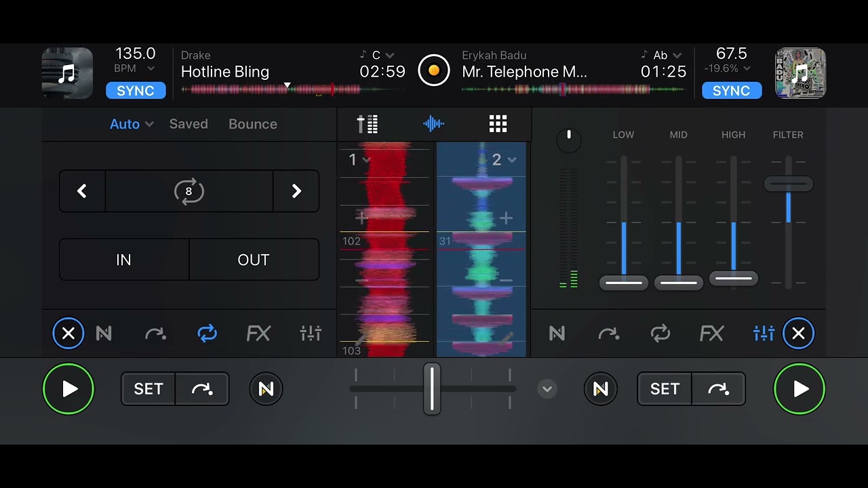This screenshot has width=868, height=488.
Task: Jump to cue on right deck
Action: [718, 389]
